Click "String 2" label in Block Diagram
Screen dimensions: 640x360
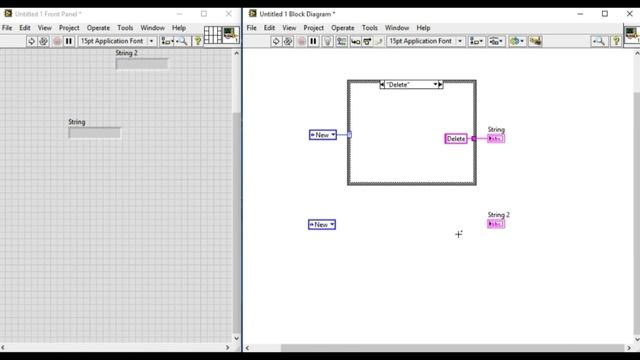(499, 215)
